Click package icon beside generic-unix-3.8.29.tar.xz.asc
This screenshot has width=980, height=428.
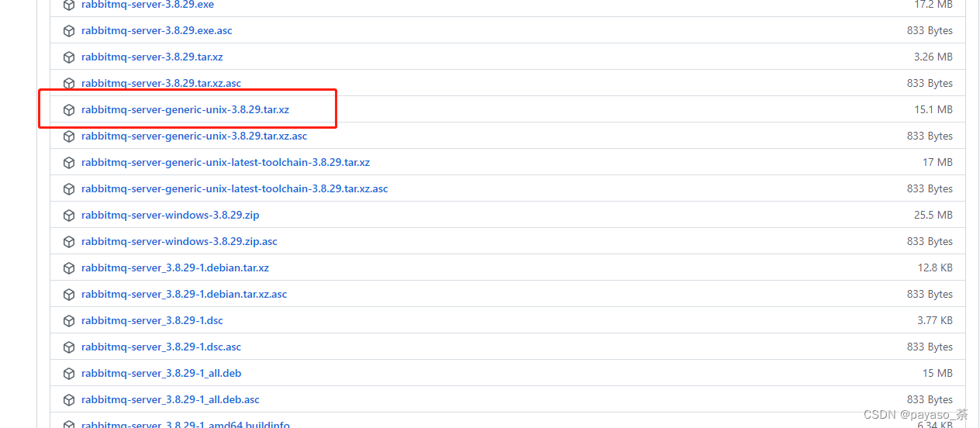coord(69,136)
